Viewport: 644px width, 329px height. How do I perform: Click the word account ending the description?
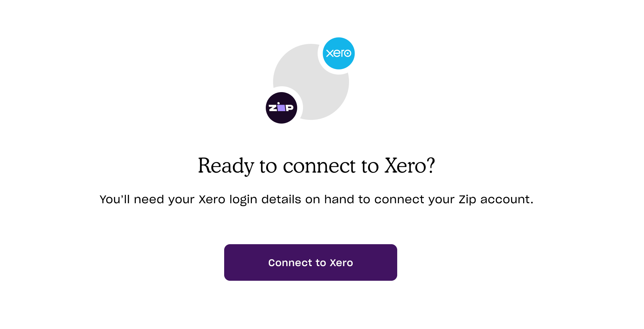[x=507, y=200]
